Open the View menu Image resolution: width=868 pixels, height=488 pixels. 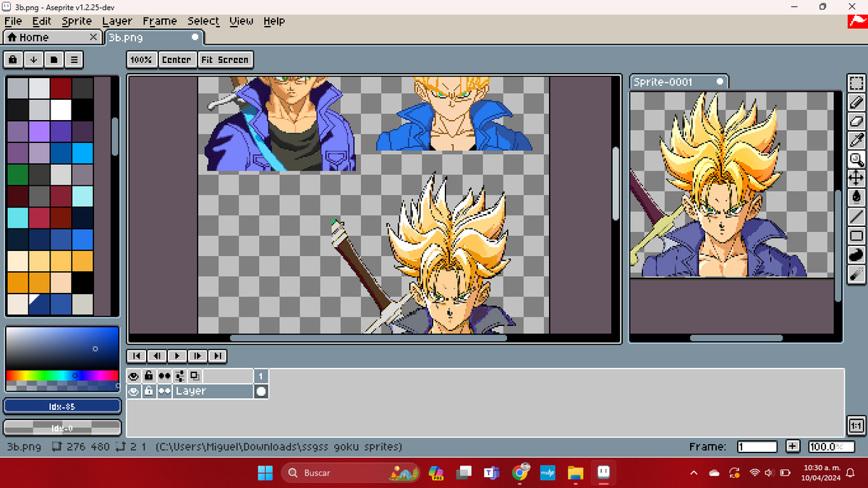pyautogui.click(x=242, y=21)
